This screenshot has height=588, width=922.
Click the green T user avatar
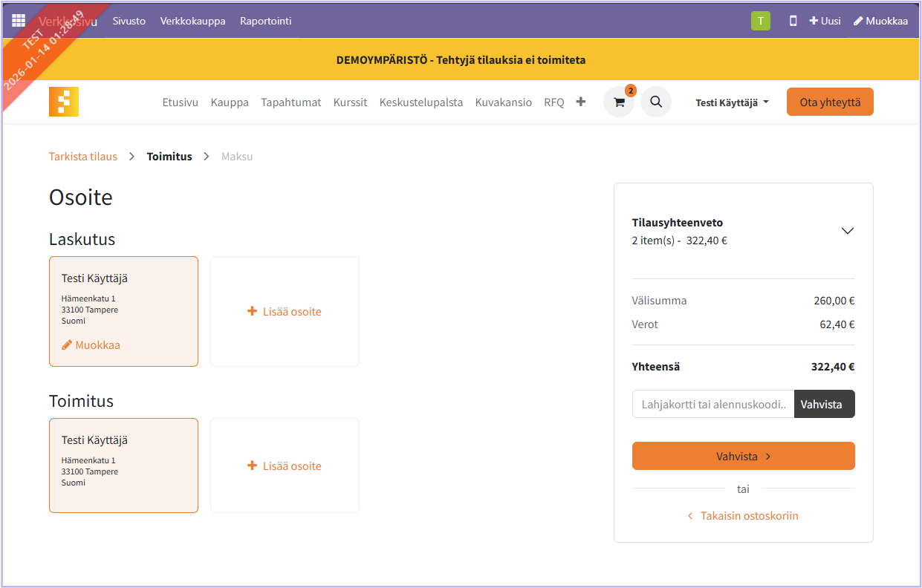[760, 21]
